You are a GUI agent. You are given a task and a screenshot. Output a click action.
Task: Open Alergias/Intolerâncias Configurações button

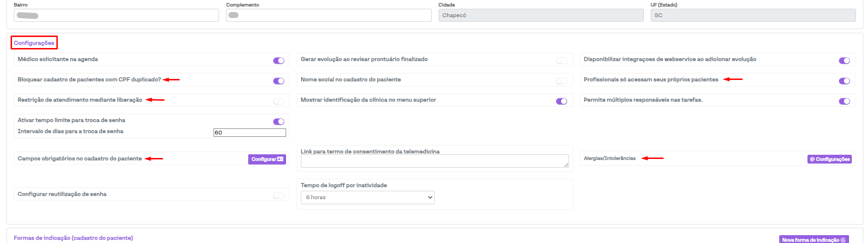pos(829,159)
